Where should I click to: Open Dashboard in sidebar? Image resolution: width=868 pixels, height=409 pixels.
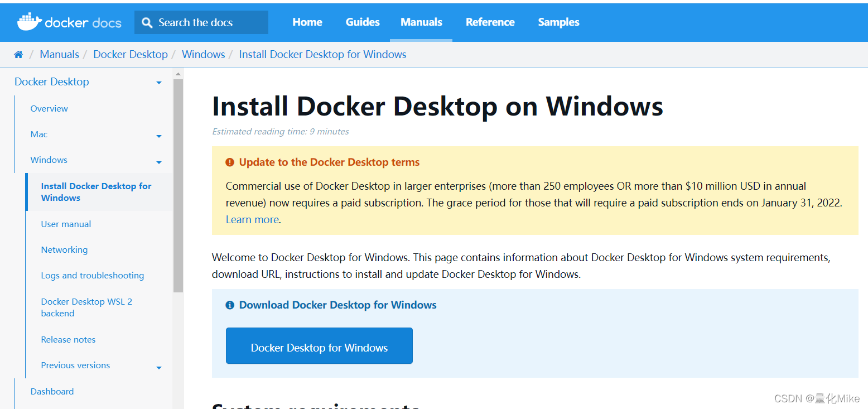click(52, 391)
